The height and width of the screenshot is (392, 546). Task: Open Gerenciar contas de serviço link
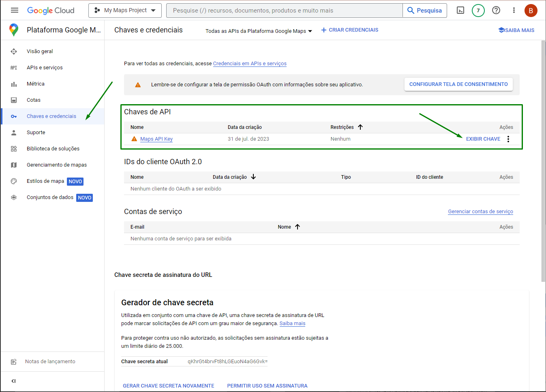480,212
